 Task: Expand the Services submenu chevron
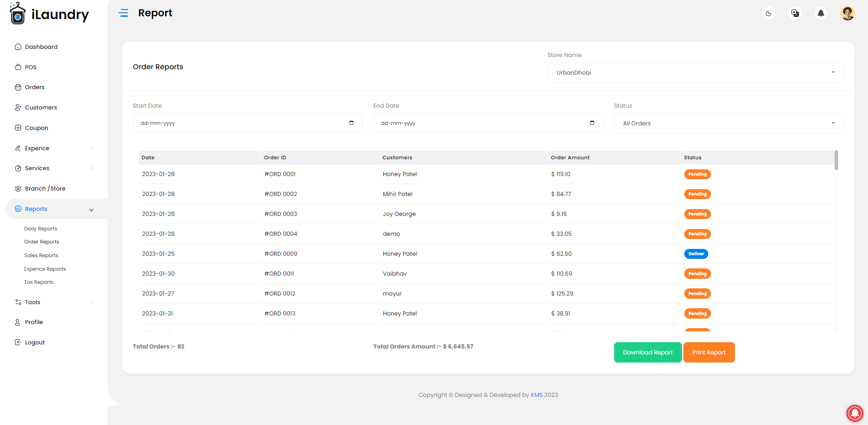pos(92,168)
